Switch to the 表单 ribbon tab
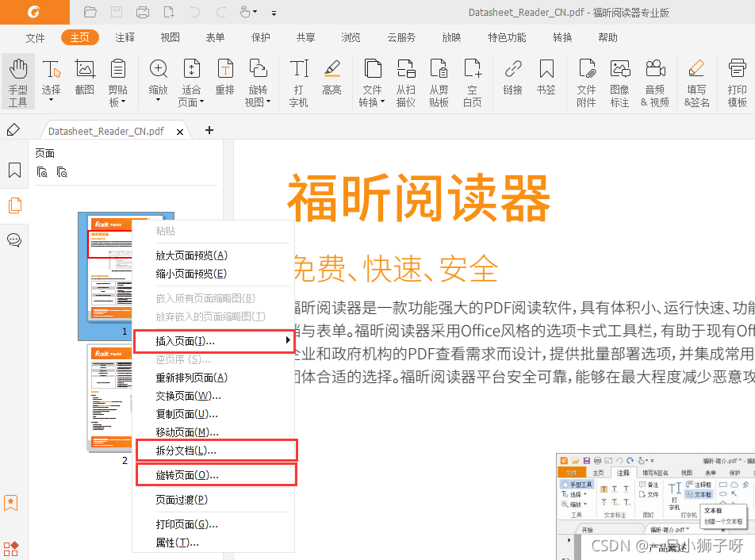 [x=215, y=37]
